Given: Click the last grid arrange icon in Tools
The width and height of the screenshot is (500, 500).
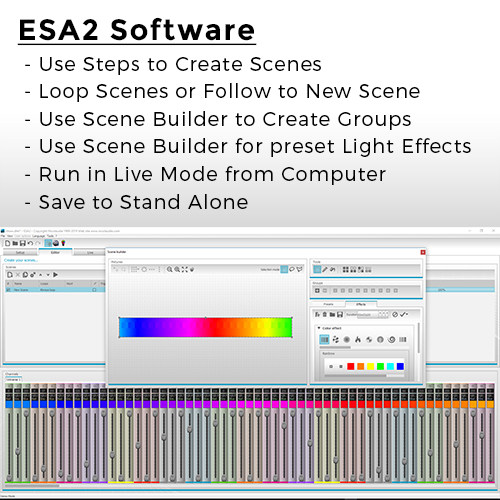Looking at the screenshot, I should (x=368, y=269).
